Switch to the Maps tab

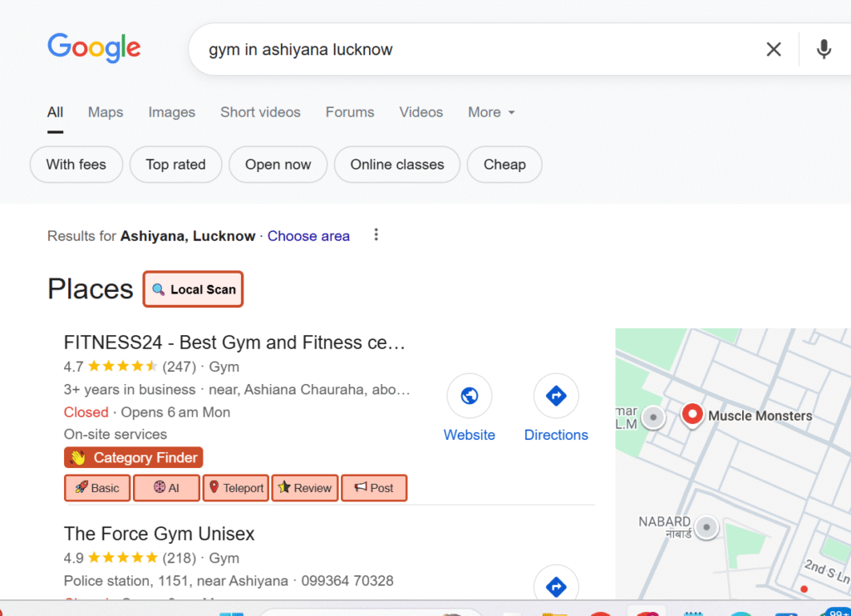click(106, 112)
